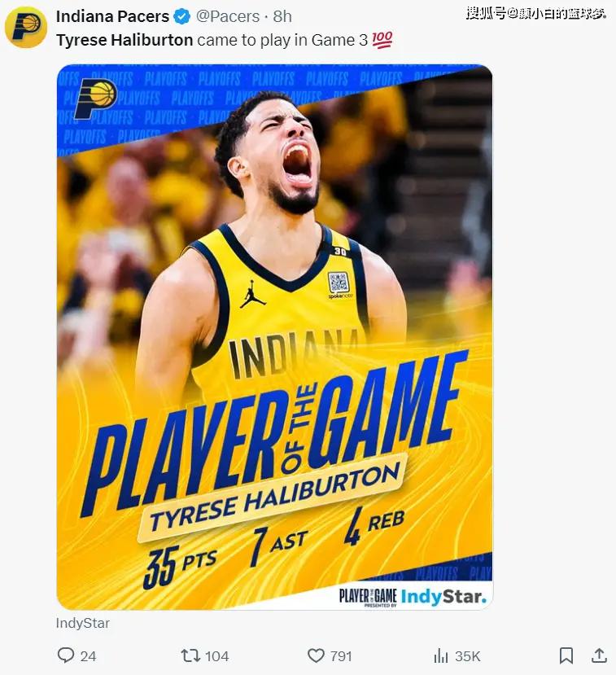This screenshot has height=675, width=616.
Task: Click the 35K views count
Action: pos(468,656)
